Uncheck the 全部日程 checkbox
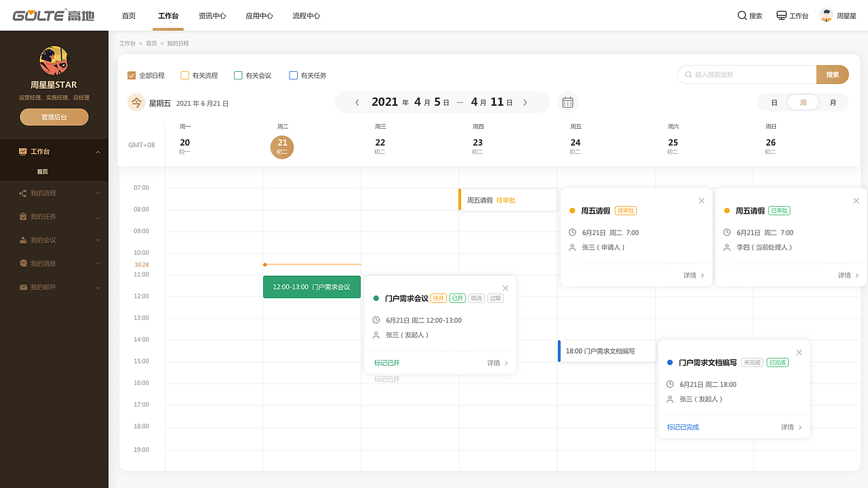 [x=132, y=75]
